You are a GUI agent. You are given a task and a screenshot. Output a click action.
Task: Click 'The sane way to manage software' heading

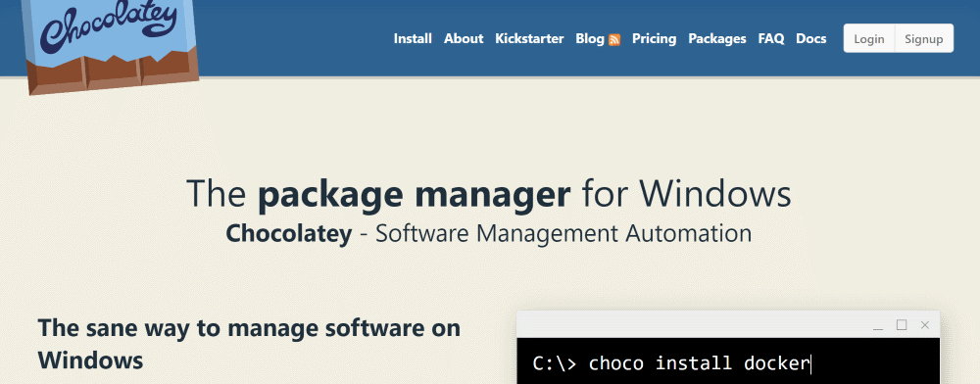(x=249, y=344)
